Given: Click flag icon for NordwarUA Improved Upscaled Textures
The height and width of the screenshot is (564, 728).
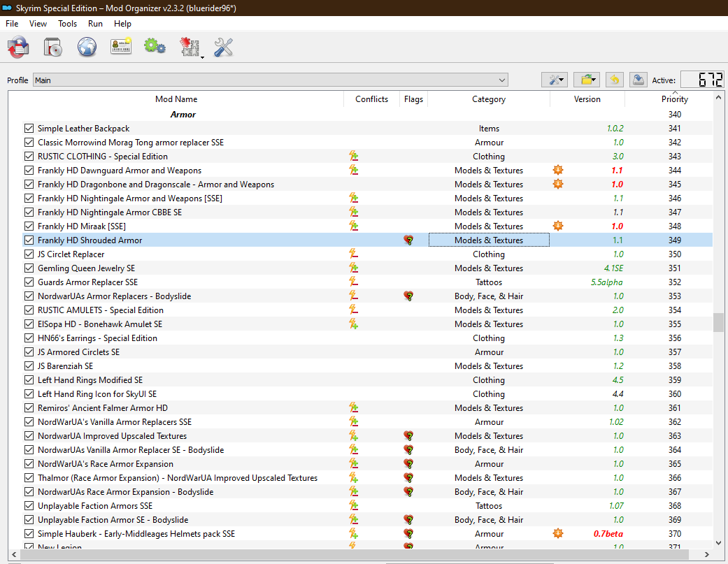Looking at the screenshot, I should pyautogui.click(x=408, y=436).
